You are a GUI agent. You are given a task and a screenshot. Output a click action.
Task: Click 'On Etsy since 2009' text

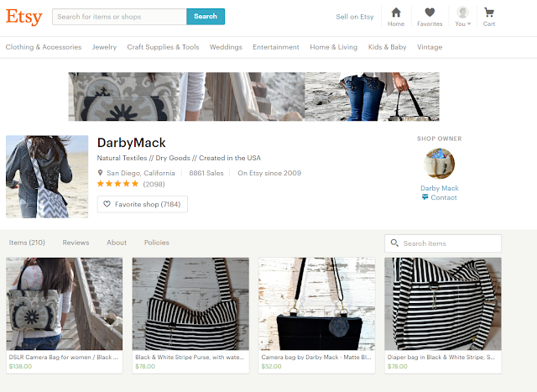click(269, 173)
